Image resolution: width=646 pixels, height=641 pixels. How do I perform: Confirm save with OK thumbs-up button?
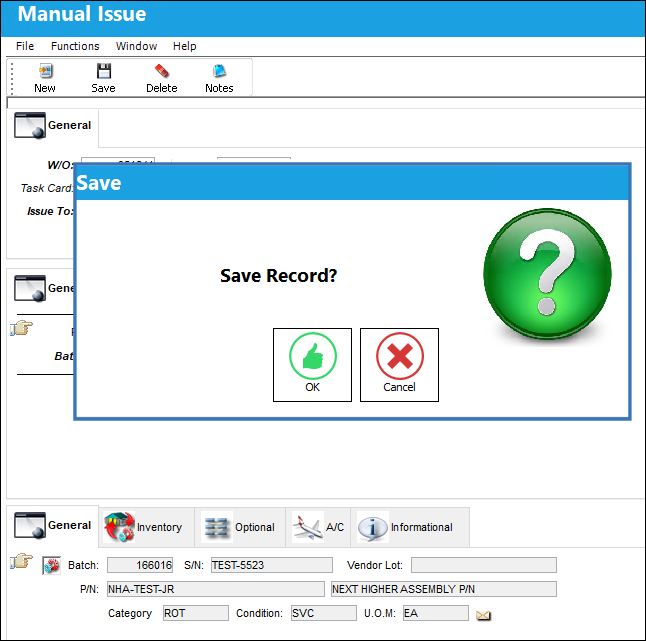[312, 365]
